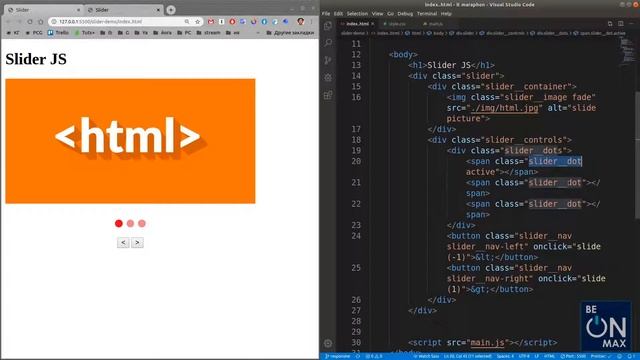
Task: Open the Edit menu in VS Code
Action: 338,14
